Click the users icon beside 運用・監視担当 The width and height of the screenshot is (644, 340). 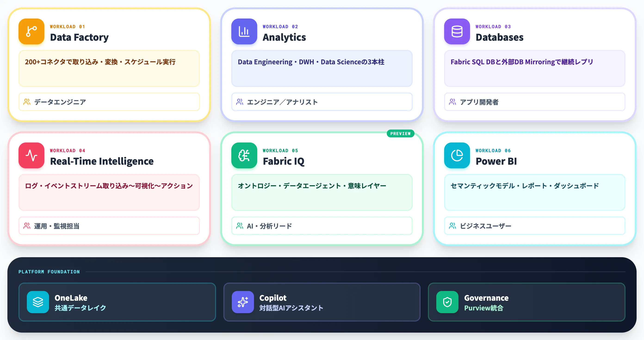pos(27,226)
